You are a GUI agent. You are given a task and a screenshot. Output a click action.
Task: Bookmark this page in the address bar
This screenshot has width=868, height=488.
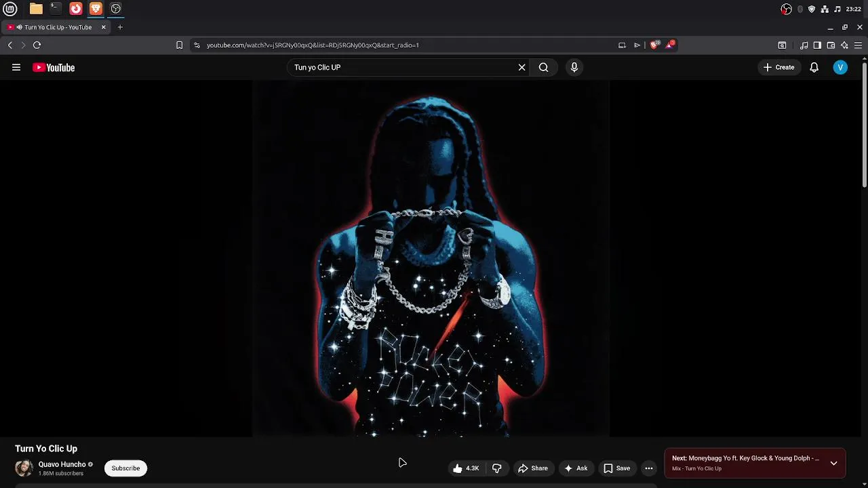coord(179,45)
